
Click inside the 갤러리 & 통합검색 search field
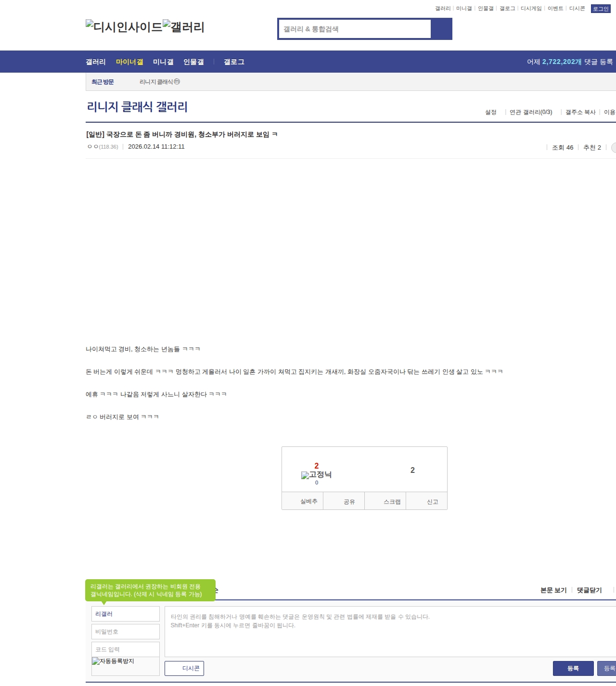[355, 29]
